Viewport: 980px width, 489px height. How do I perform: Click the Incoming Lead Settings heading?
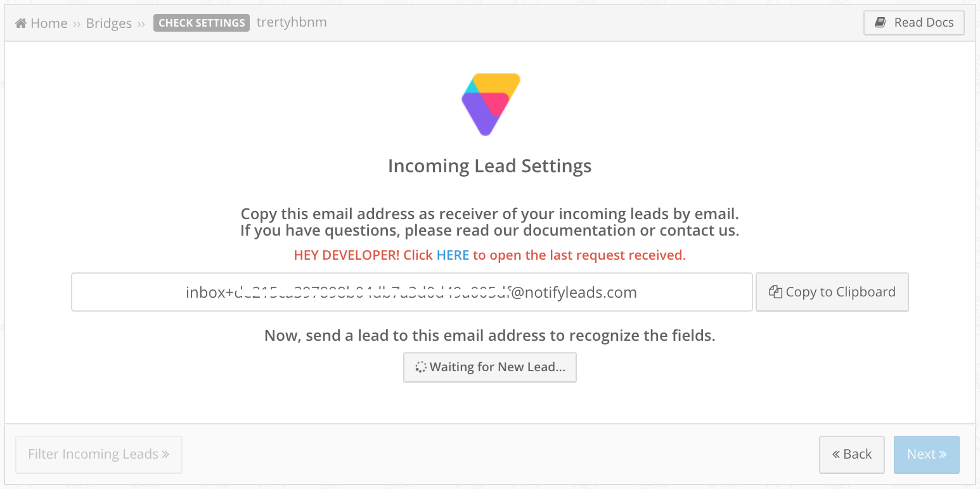(x=490, y=166)
